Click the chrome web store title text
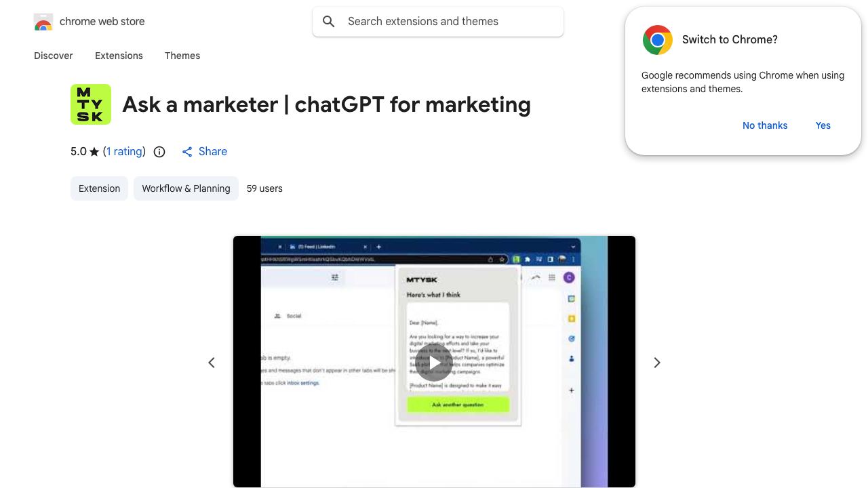Image resolution: width=868 pixels, height=488 pixels. pos(102,22)
